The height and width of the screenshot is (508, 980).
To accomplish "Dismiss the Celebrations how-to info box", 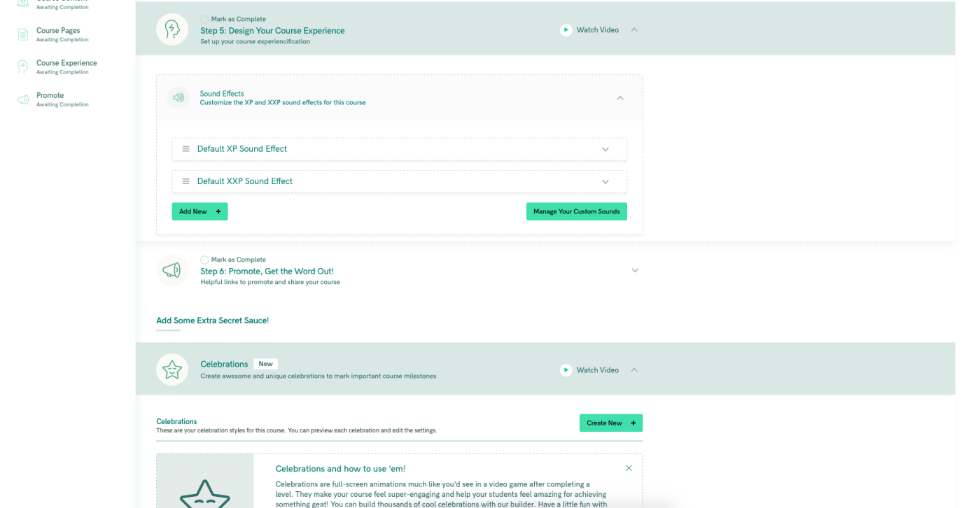I will (629, 468).
